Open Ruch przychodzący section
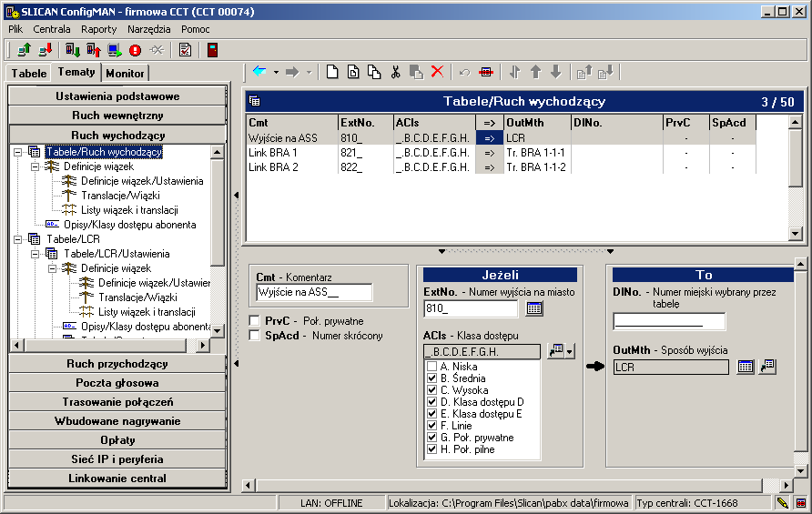Screen dimensions: 812x514 point(117,364)
